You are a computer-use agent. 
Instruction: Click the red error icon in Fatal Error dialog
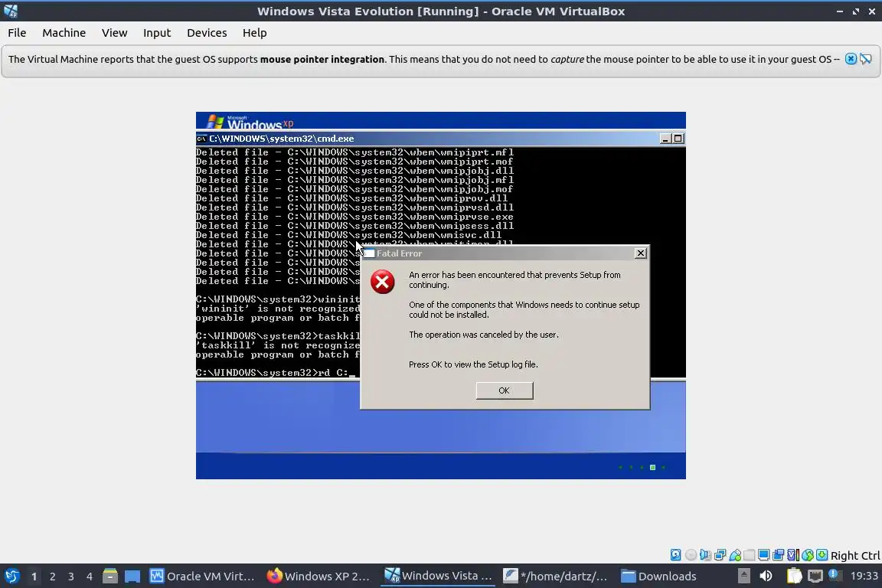(x=383, y=282)
